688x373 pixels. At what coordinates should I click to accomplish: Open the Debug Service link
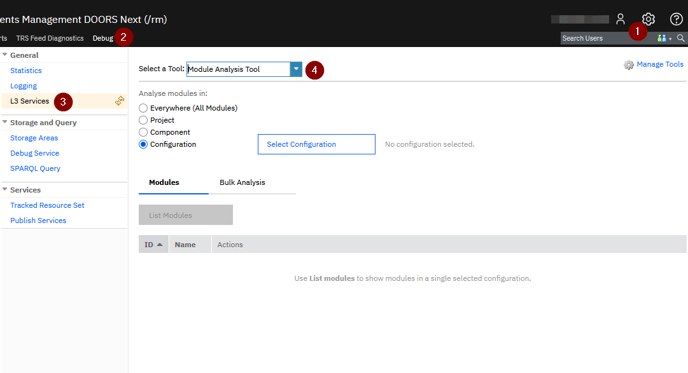click(35, 153)
